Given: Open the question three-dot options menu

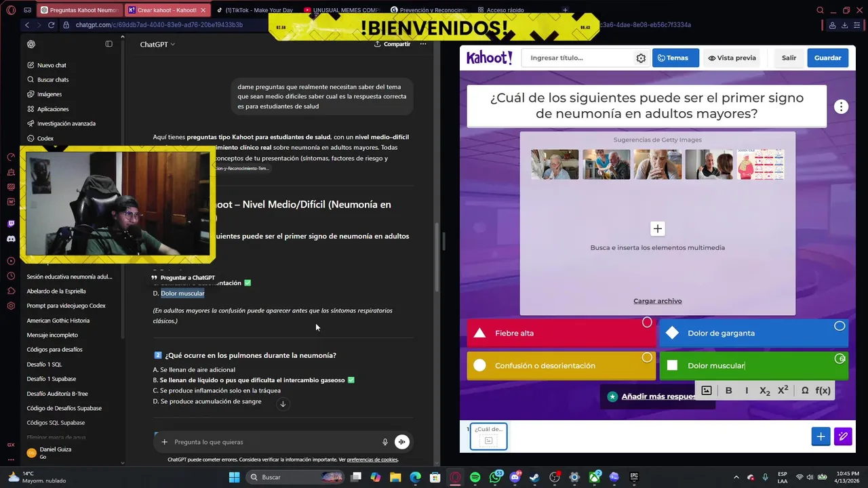Looking at the screenshot, I should (x=841, y=106).
